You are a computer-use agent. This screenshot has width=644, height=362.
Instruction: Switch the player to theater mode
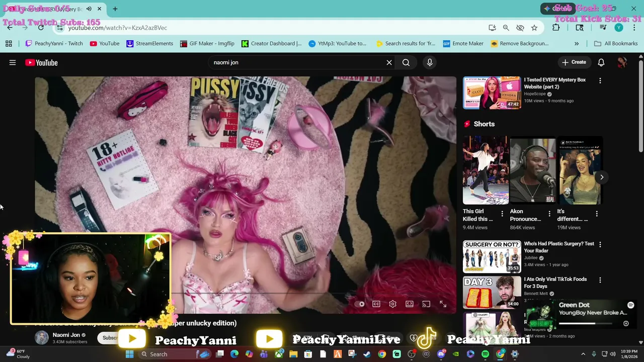coord(410,304)
